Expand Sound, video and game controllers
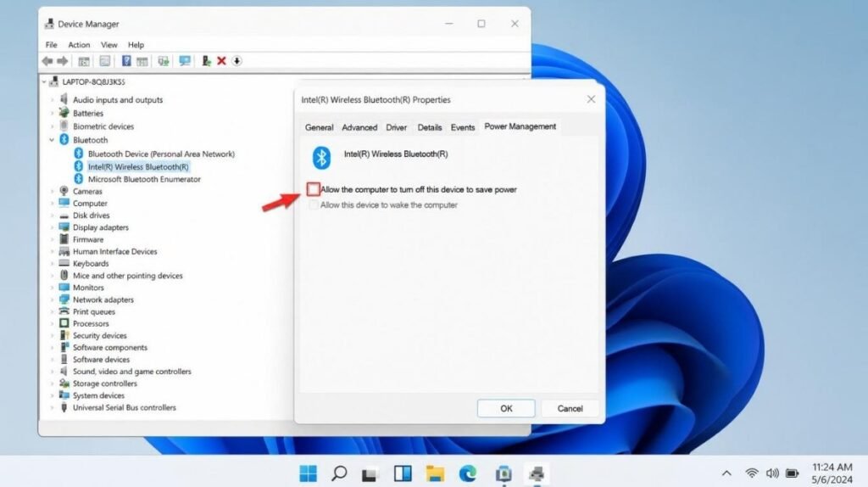The height and width of the screenshot is (487, 868). pos(52,372)
